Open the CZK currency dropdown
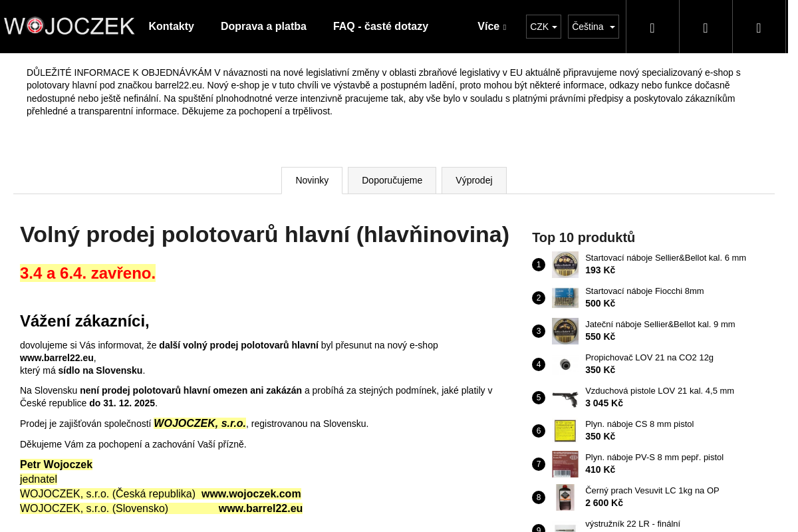 543,27
